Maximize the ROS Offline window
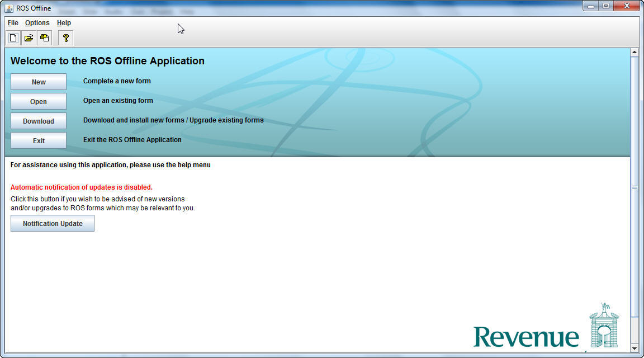The width and height of the screenshot is (644, 358). (606, 6)
